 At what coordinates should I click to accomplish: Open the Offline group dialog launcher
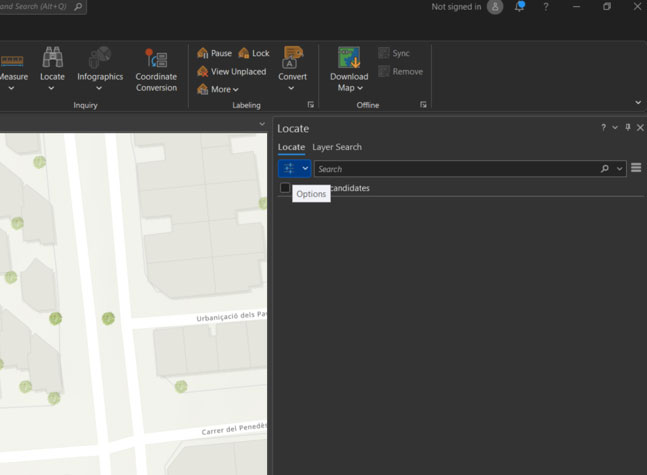(x=423, y=105)
